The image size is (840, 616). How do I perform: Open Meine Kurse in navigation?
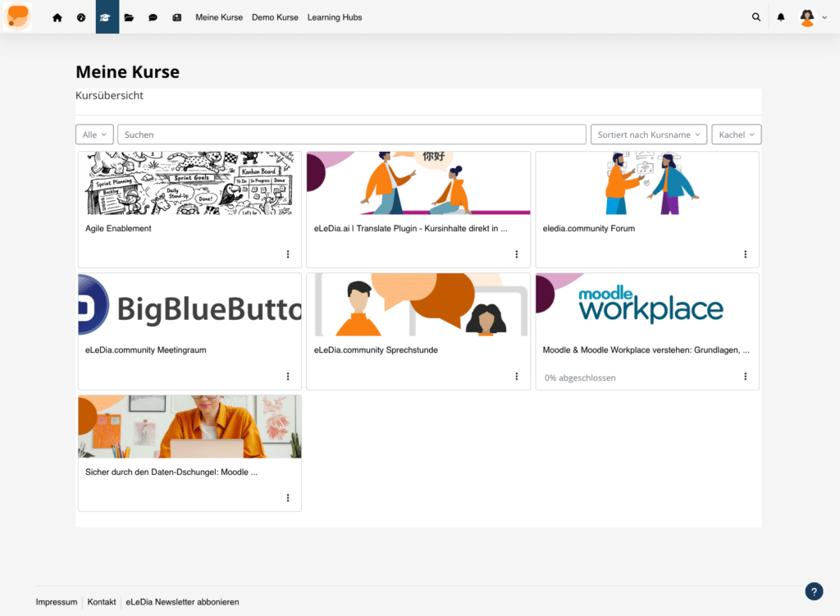219,17
